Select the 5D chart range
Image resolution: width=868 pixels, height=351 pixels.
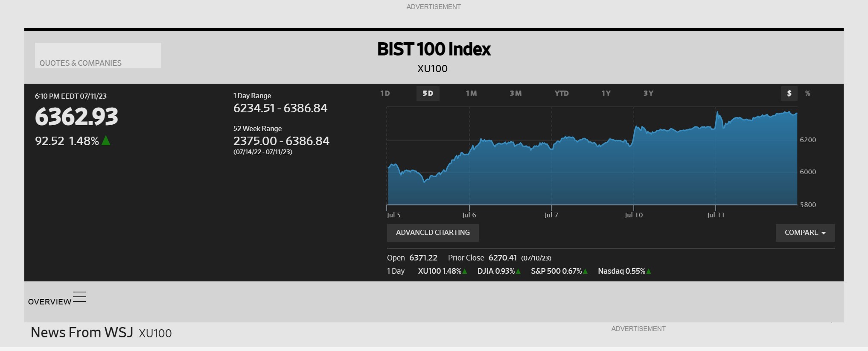click(428, 93)
